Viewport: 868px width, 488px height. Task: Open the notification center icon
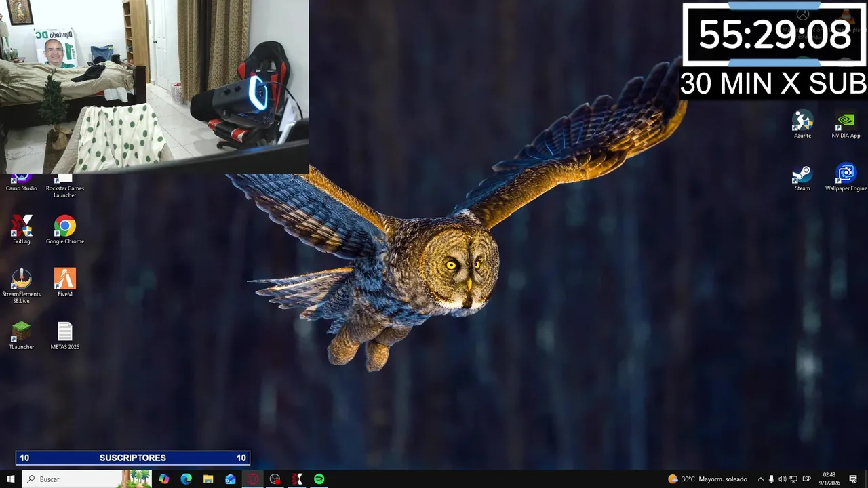pos(853,479)
